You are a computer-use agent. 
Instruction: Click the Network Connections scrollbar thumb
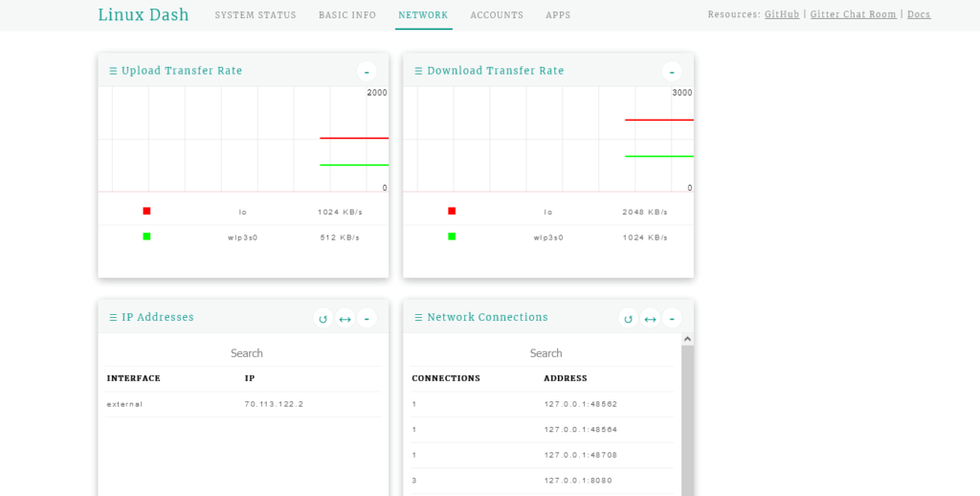[x=687, y=420]
